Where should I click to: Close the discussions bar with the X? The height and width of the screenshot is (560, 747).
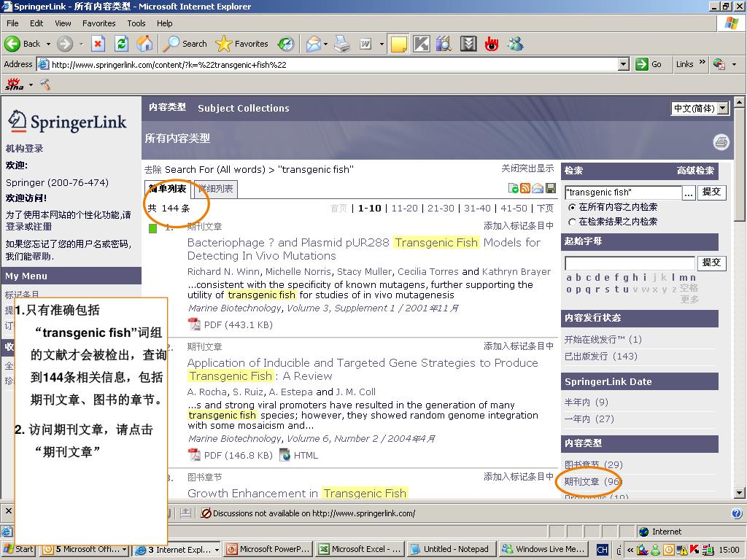[x=9, y=511]
